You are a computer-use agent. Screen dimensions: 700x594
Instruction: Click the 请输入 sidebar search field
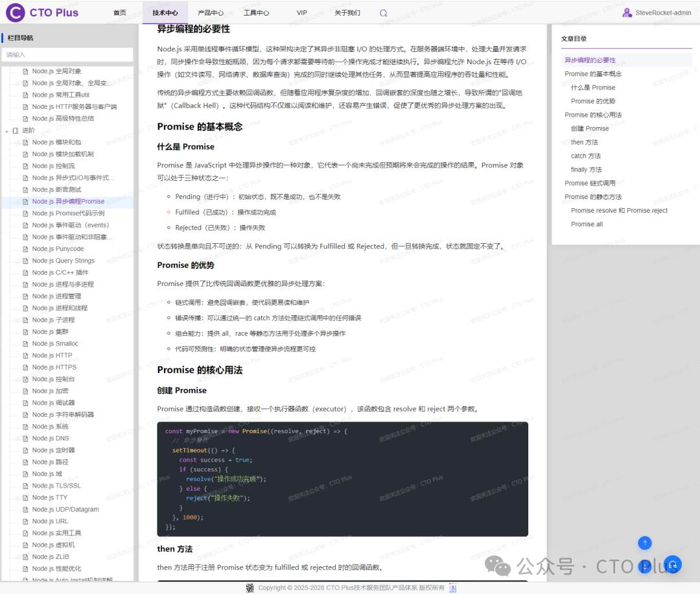67,53
